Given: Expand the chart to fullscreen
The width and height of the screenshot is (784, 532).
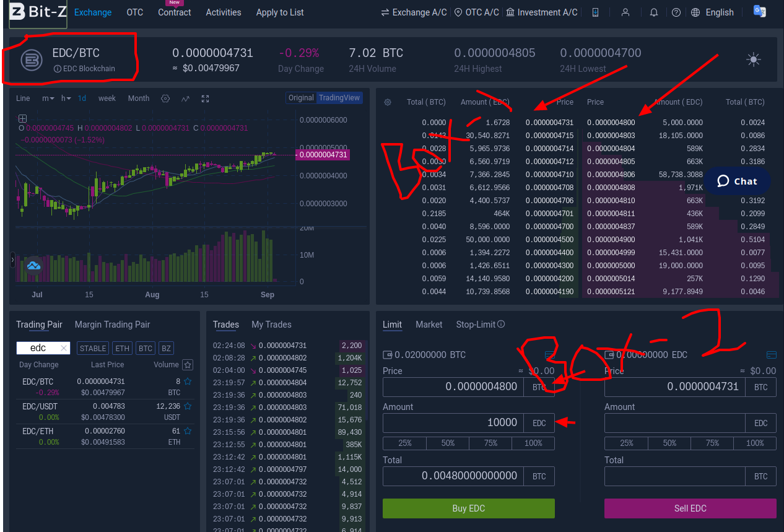Looking at the screenshot, I should (206, 98).
